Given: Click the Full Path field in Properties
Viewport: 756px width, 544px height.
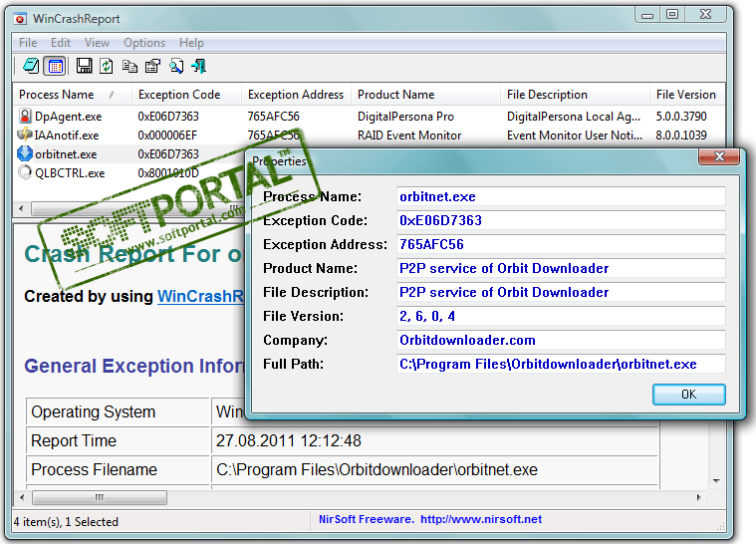Looking at the screenshot, I should coord(561,364).
